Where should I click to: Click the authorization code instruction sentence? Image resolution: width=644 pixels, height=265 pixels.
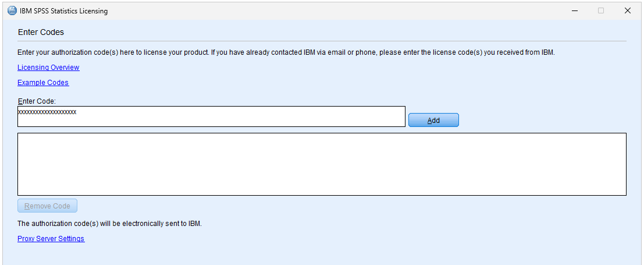(286, 52)
